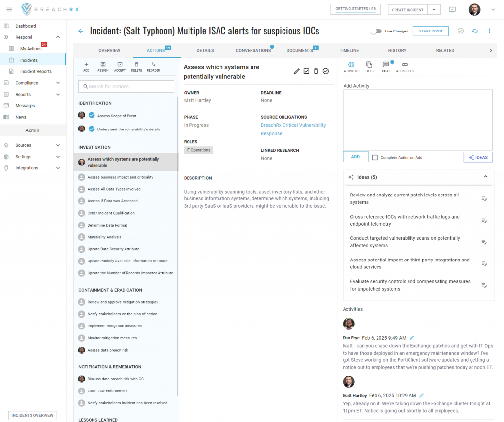Viewport: 504px width, 422px height.
Task: Use the 'Conduct targeted vulnerability scans' idea icon
Action: (484, 242)
